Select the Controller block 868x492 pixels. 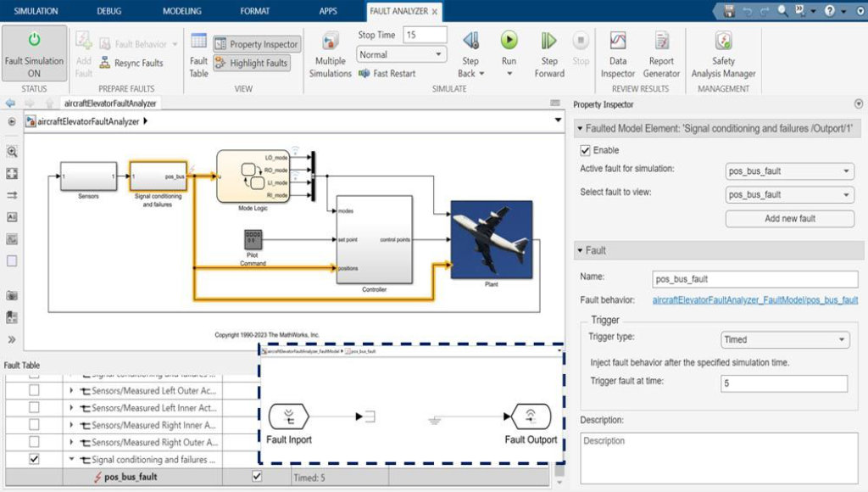click(x=374, y=239)
